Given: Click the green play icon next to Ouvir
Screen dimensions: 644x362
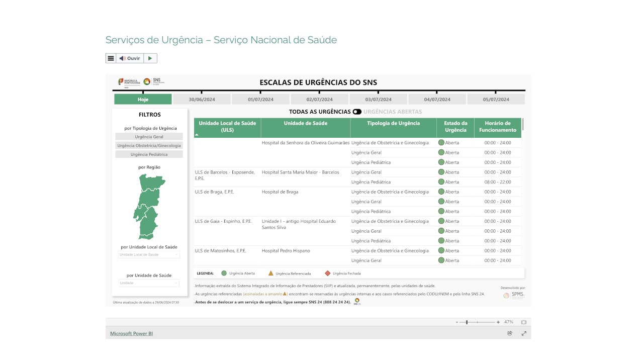Looking at the screenshot, I should (150, 58).
